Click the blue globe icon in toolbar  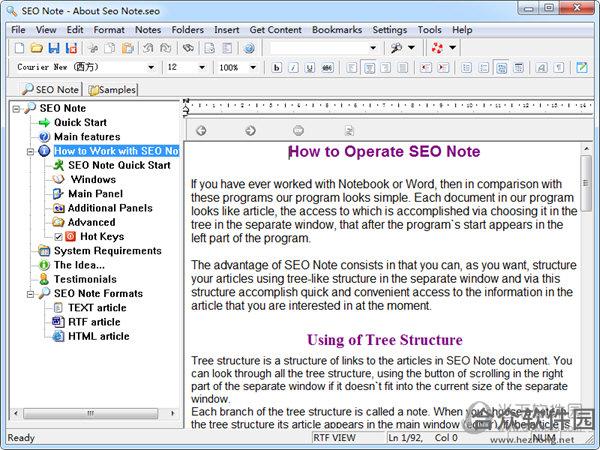pyautogui.click(x=249, y=48)
